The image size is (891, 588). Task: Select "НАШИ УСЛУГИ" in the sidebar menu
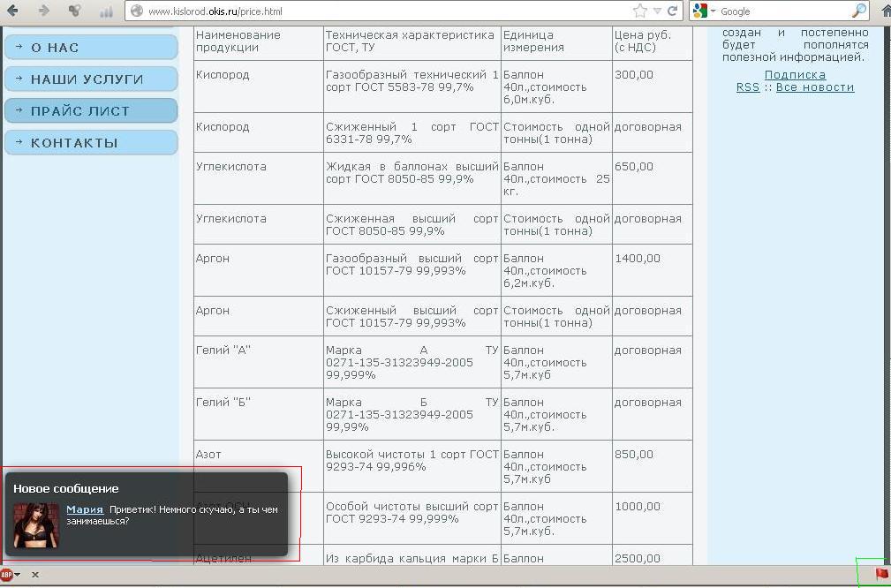click(x=91, y=79)
